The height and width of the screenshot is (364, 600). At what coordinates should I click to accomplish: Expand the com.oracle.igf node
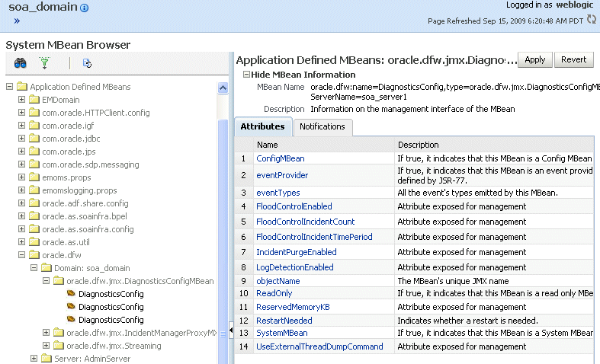pyautogui.click(x=22, y=126)
